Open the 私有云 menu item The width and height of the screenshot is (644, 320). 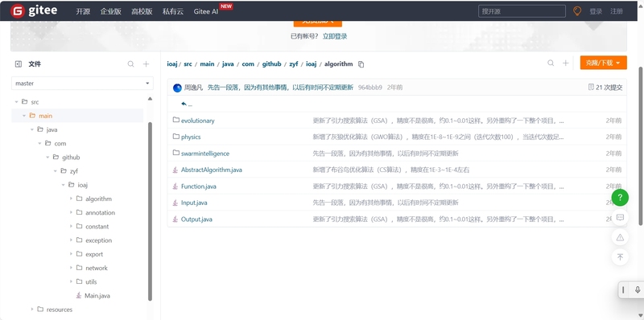click(x=173, y=11)
